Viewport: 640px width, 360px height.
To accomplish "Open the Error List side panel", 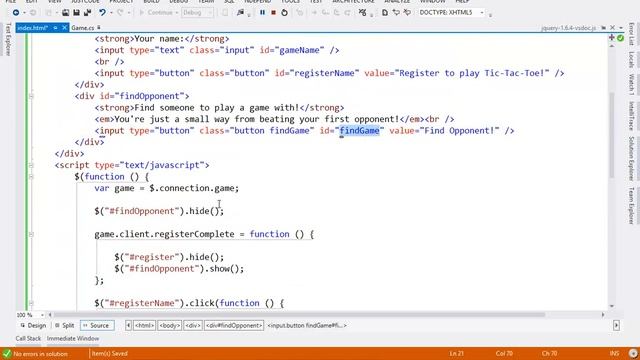I will (x=631, y=34).
